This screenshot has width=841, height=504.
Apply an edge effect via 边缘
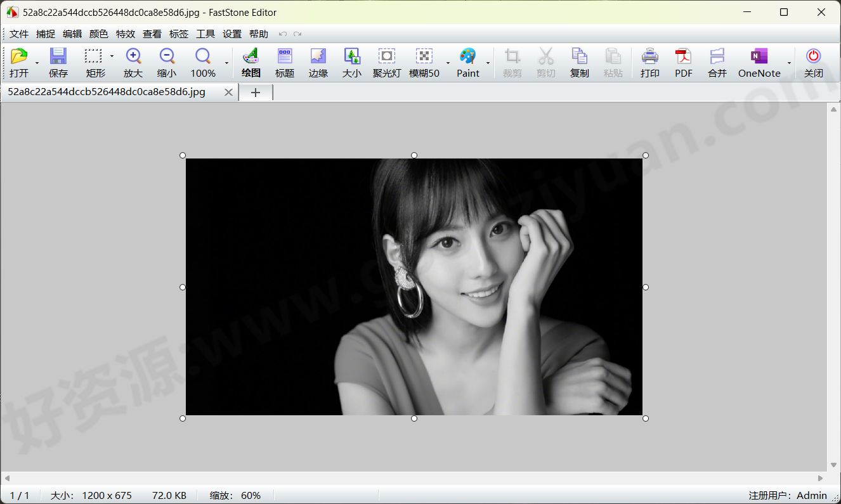click(x=318, y=61)
